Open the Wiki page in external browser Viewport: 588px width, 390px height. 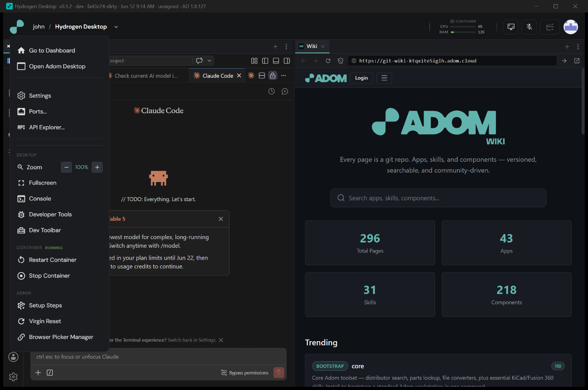point(577,61)
